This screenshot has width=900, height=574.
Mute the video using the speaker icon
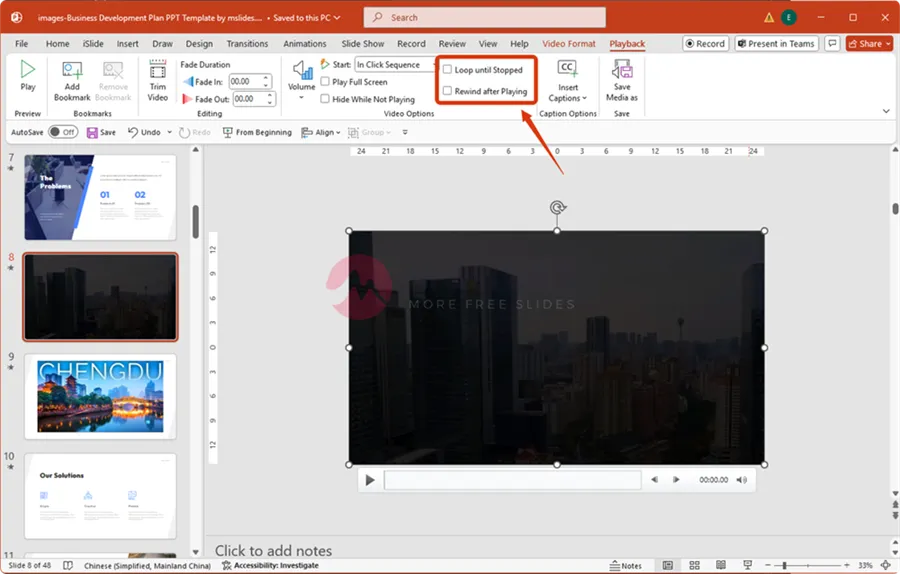[741, 480]
